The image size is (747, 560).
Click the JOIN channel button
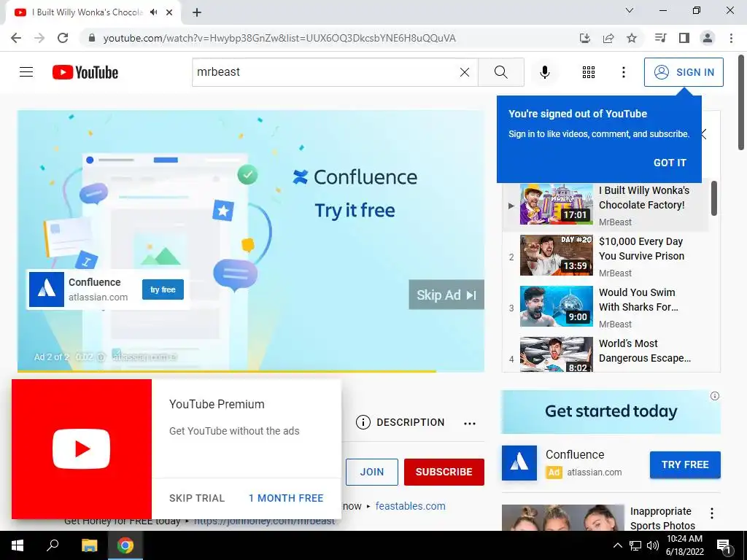coord(371,472)
